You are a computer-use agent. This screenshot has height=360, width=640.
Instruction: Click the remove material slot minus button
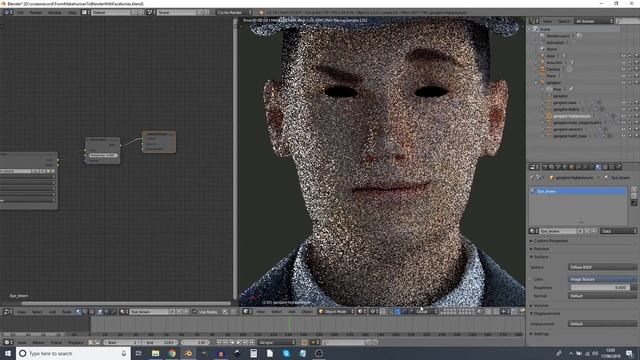tap(634, 196)
